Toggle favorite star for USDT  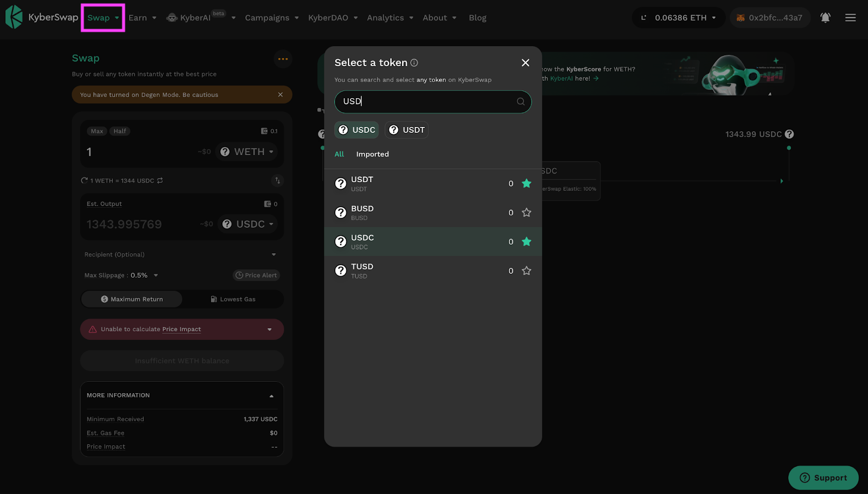(526, 183)
